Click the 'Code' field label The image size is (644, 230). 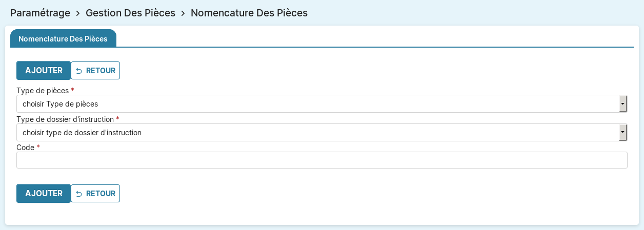click(25, 147)
